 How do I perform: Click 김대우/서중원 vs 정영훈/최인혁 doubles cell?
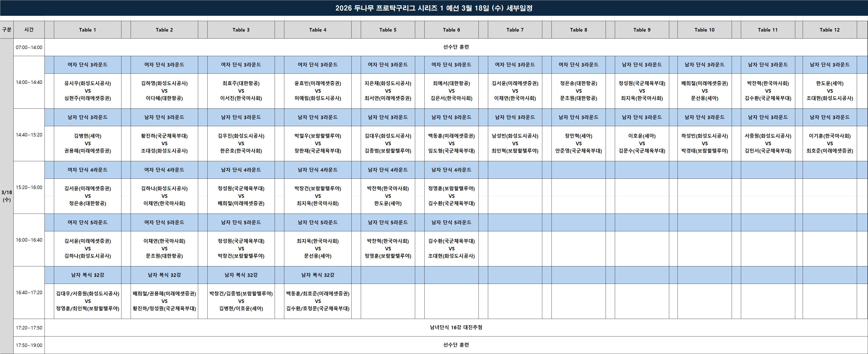click(x=87, y=301)
